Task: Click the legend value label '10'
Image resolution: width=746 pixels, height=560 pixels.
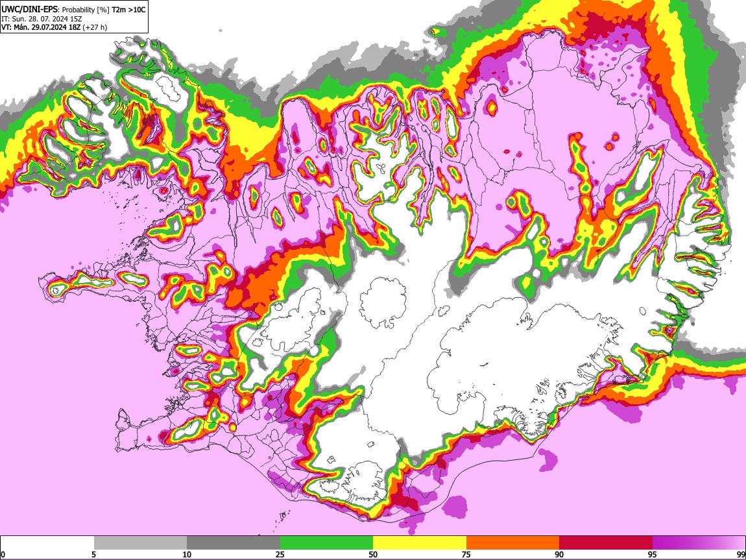Action: tap(187, 555)
